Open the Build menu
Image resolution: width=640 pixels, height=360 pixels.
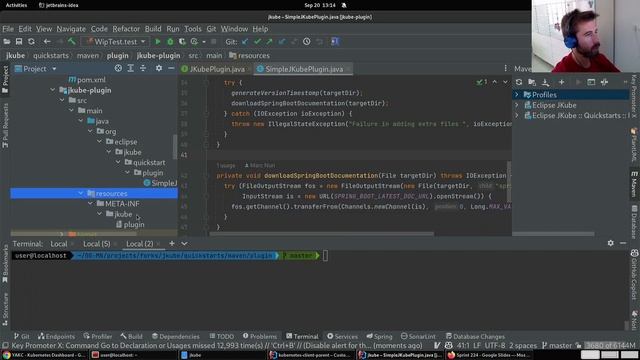coord(153,29)
